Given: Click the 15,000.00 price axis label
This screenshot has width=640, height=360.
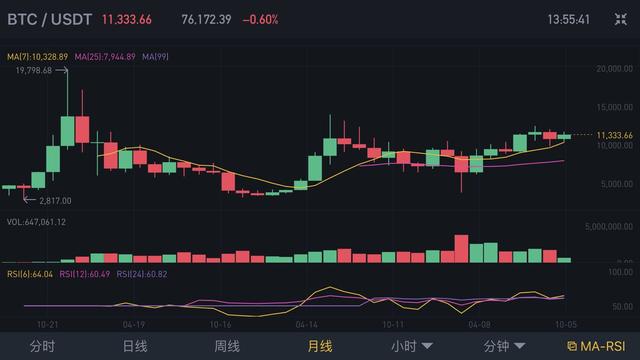Looking at the screenshot, I should pos(614,107).
